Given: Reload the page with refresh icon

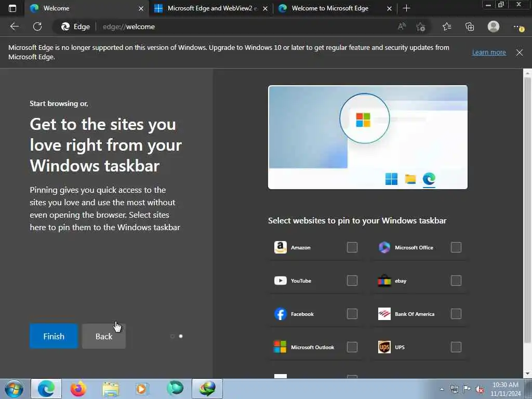Looking at the screenshot, I should [37, 26].
